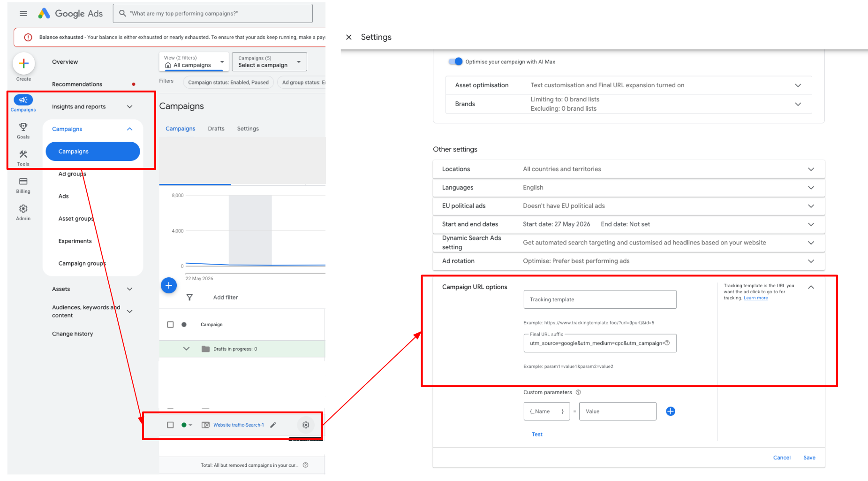
Task: Click the Add filter field
Action: (x=226, y=298)
